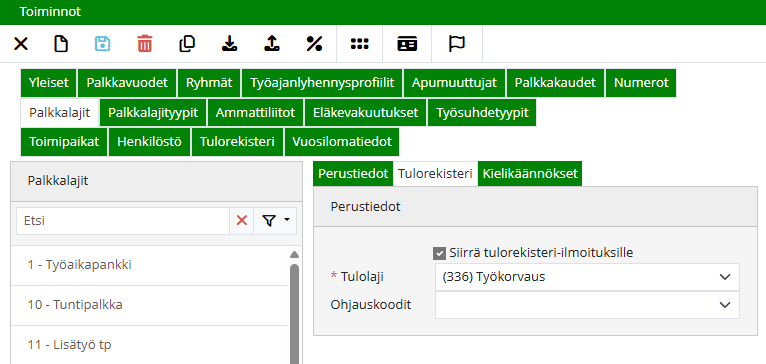Open the percent sign tool

click(314, 44)
